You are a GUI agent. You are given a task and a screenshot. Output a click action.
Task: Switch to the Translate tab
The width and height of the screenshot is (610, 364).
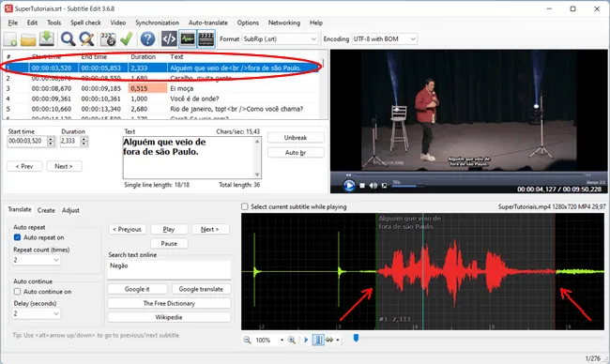[20, 209]
